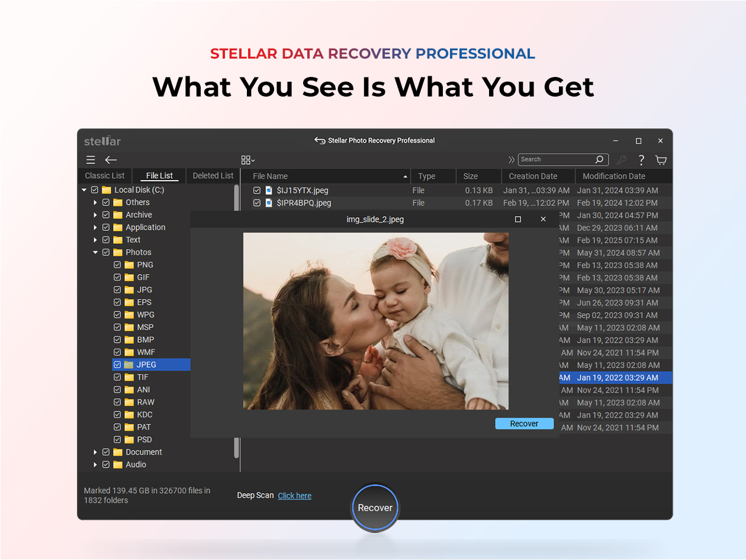Click the JPEG folder icon
Image resolution: width=746 pixels, height=560 pixels.
(x=129, y=365)
